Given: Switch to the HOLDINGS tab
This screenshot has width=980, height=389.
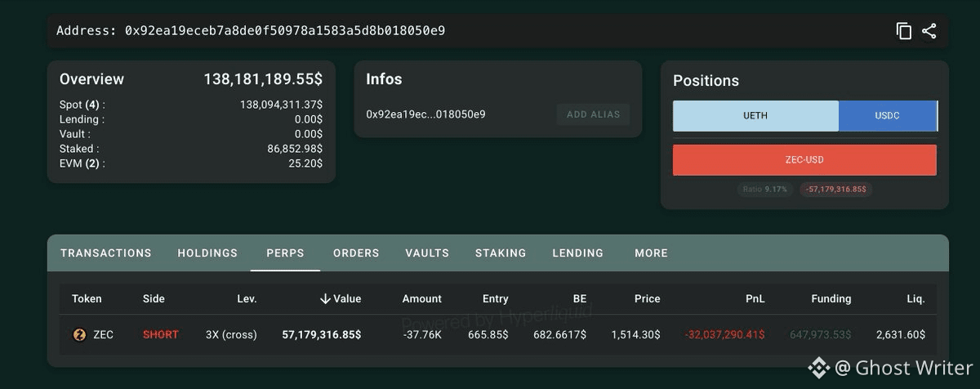Looking at the screenshot, I should (x=207, y=253).
